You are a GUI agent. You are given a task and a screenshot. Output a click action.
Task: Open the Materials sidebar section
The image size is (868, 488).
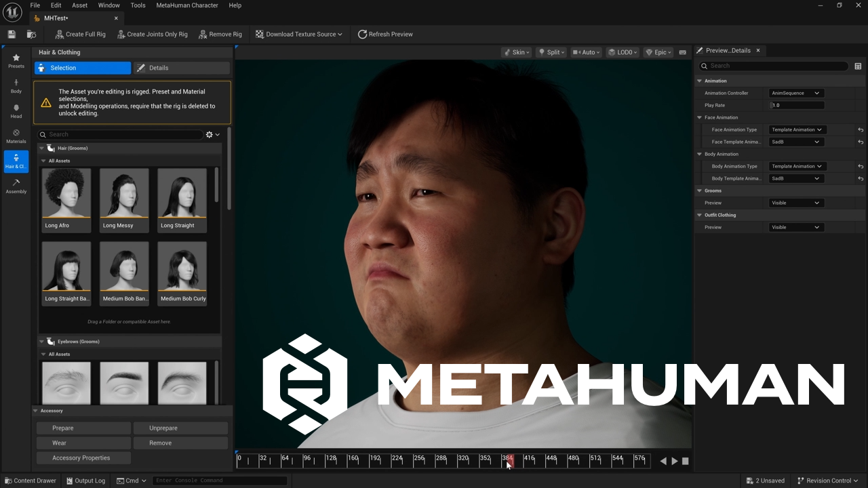pyautogui.click(x=16, y=136)
